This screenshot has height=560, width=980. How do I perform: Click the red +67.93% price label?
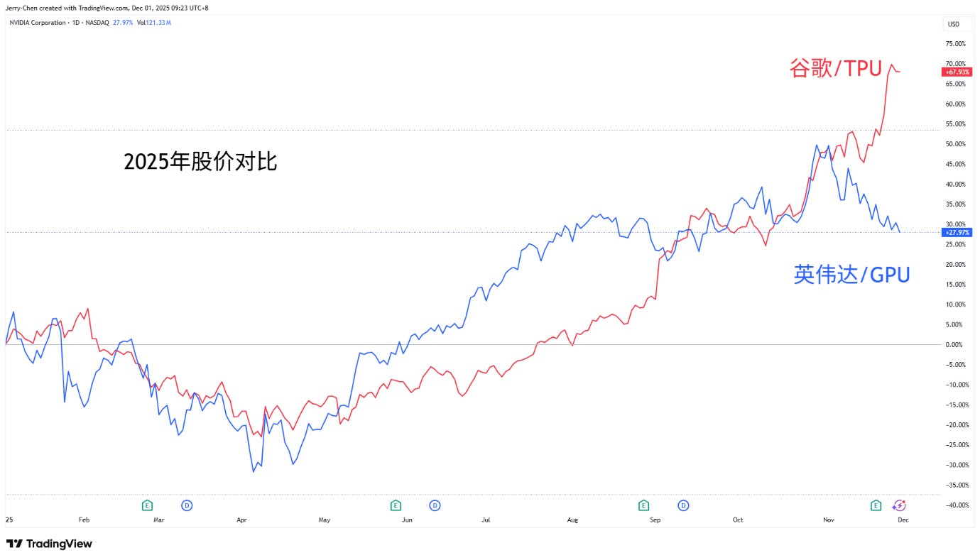tap(957, 72)
